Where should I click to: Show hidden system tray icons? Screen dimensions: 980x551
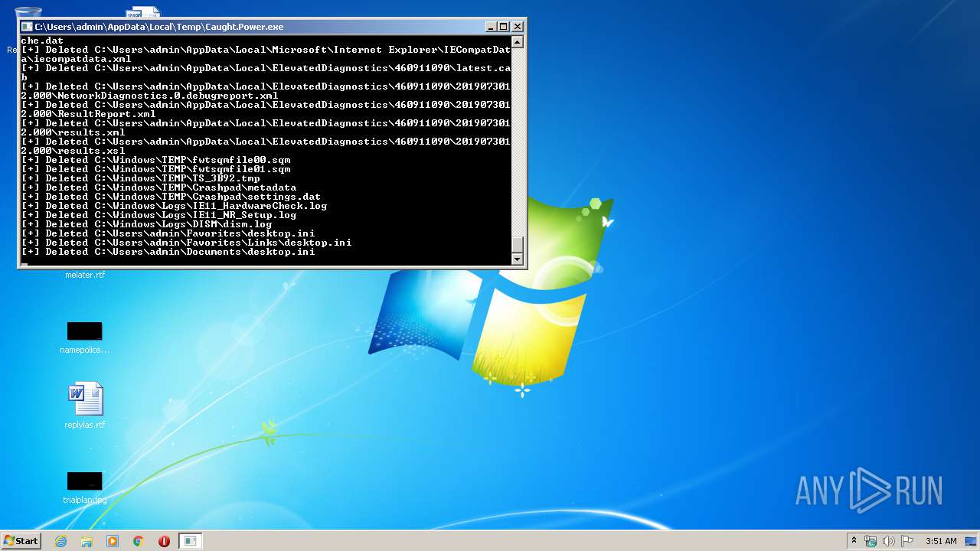[x=854, y=540]
